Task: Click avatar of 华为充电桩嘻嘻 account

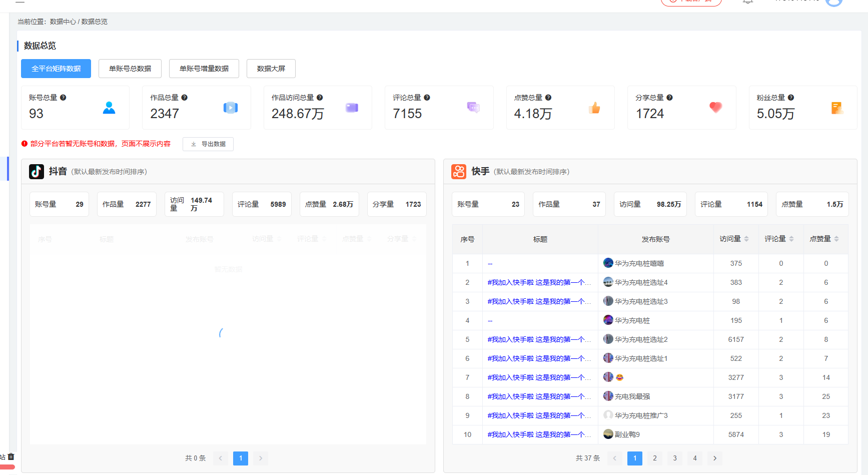Action: [608, 263]
